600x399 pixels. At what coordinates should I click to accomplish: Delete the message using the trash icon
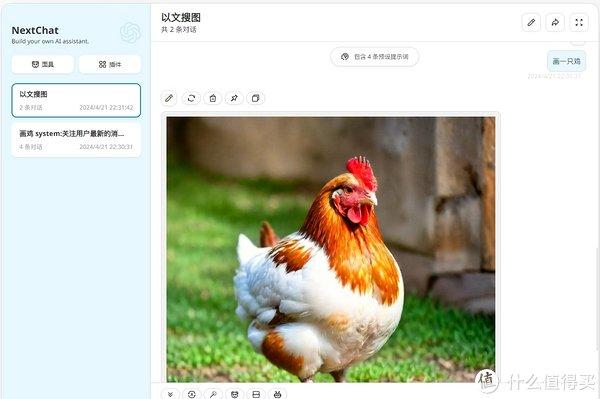tap(213, 98)
